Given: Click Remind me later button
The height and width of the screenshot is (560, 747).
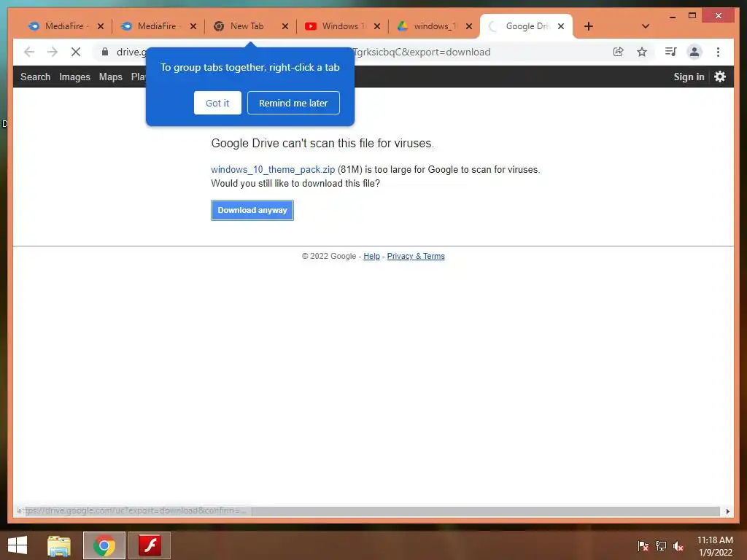Looking at the screenshot, I should coord(293,103).
